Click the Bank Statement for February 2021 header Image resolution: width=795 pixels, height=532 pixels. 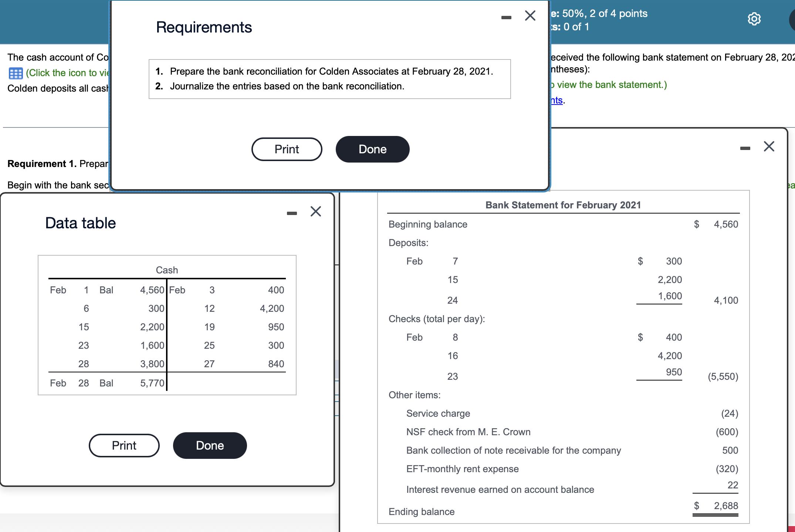563,205
